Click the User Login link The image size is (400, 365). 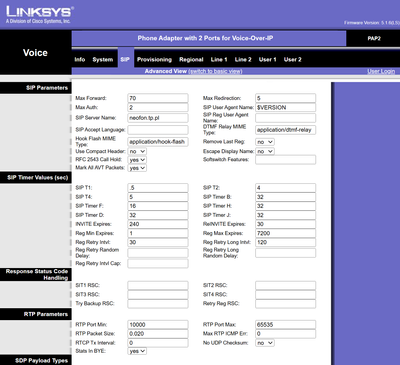(381, 71)
